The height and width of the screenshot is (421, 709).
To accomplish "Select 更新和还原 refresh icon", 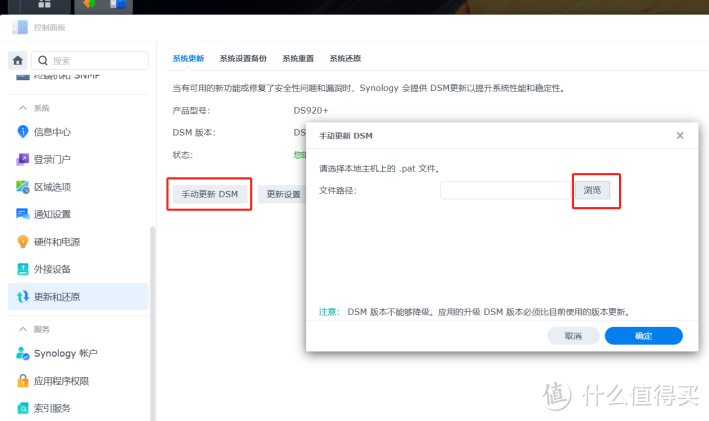I will coord(23,297).
